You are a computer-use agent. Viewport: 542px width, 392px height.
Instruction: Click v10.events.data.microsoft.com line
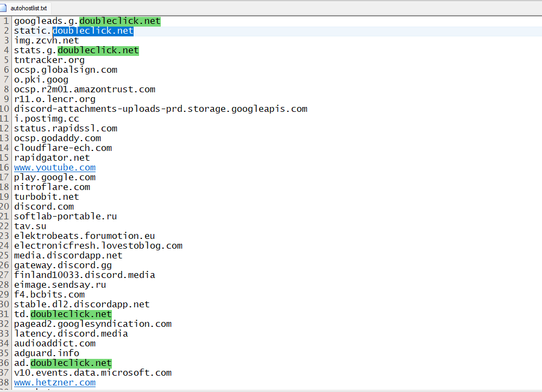[x=93, y=373]
